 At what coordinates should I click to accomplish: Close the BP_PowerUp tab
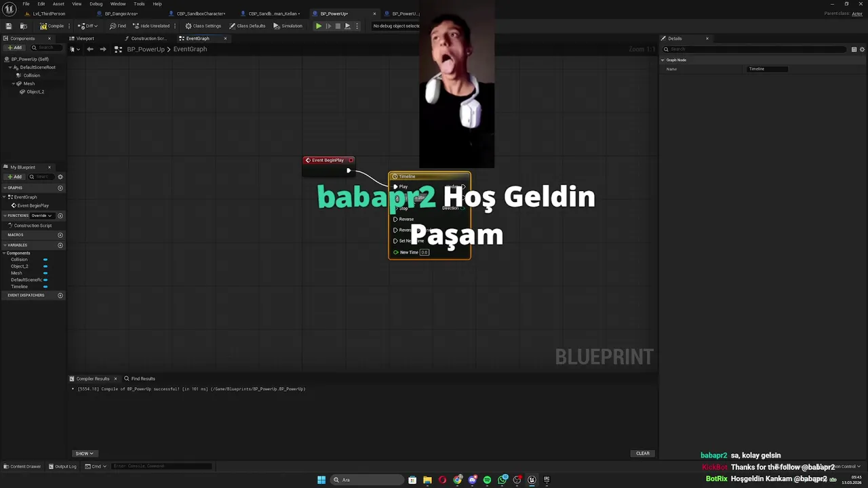[x=374, y=14]
